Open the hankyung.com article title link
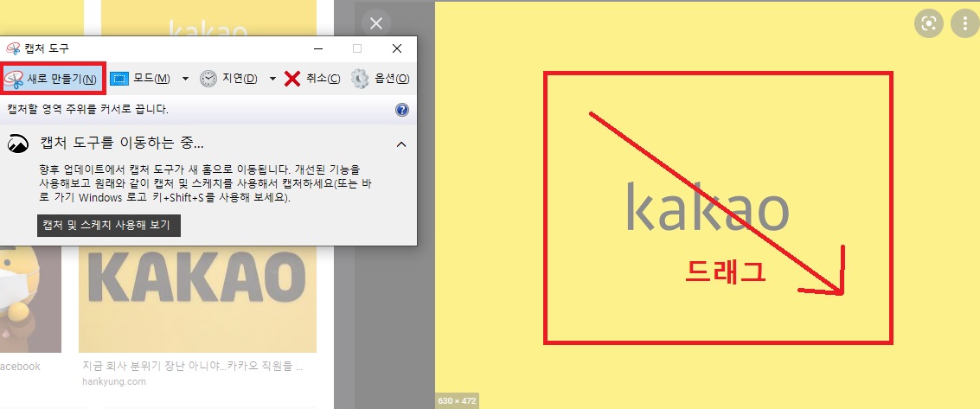 193,367
